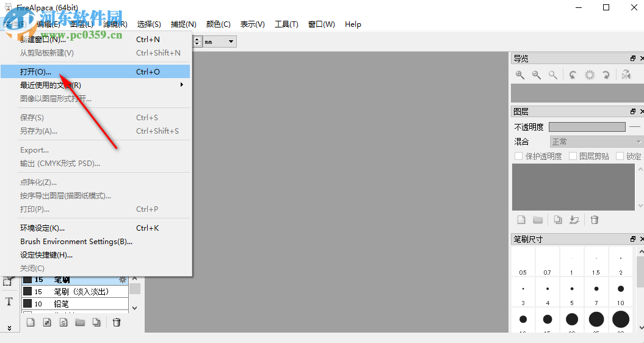Toggle 图层剪贴 checkbox
Image resolution: width=644 pixels, height=343 pixels.
[x=573, y=156]
